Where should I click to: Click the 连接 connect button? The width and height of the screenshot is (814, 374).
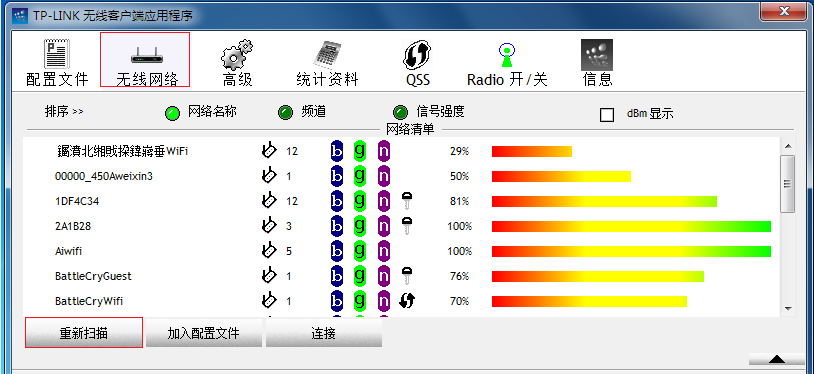click(324, 333)
